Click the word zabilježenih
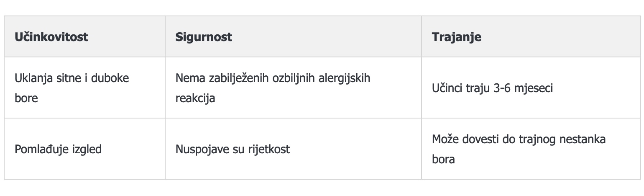 tap(234, 78)
